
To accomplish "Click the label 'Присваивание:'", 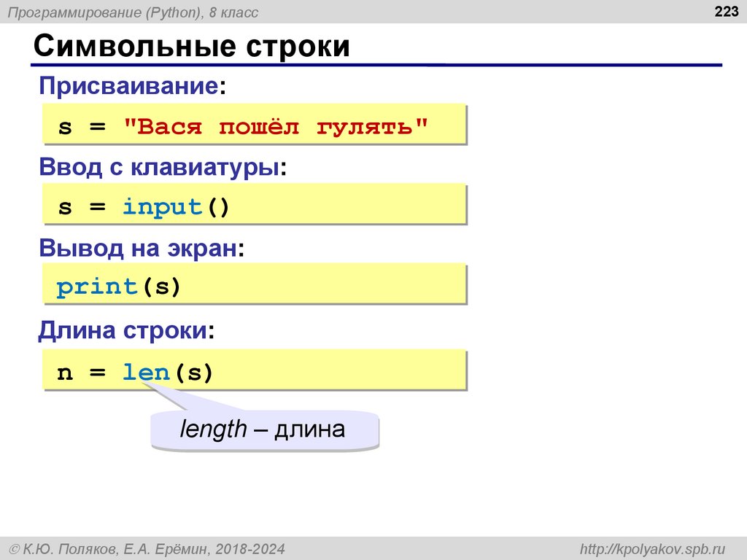I will tap(133, 86).
